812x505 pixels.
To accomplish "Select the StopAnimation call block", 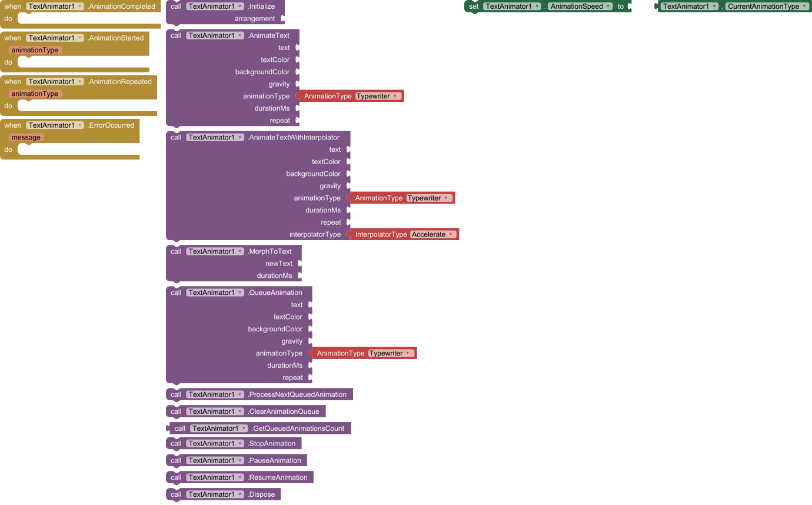I will point(271,443).
